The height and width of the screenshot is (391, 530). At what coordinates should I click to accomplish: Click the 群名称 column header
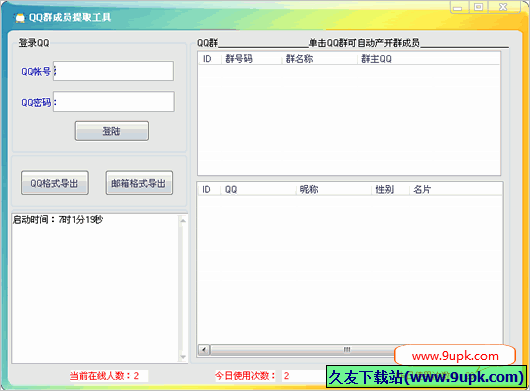click(319, 59)
